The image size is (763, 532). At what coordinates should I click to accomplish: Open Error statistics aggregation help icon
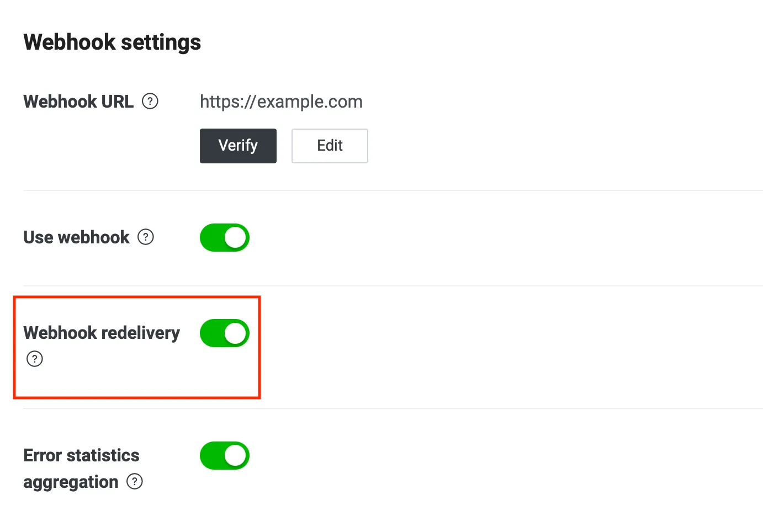[x=135, y=482]
